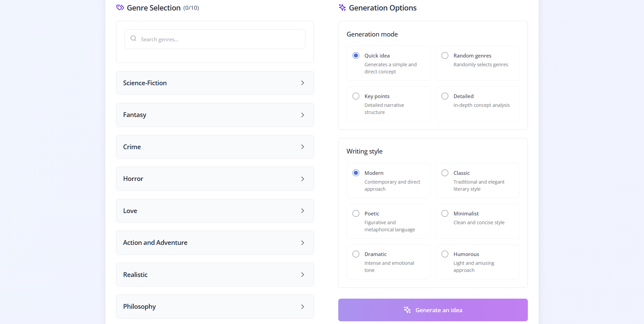Click the sparkle icon beside Generation Options
Screen dimensions: 644x324
342,7
